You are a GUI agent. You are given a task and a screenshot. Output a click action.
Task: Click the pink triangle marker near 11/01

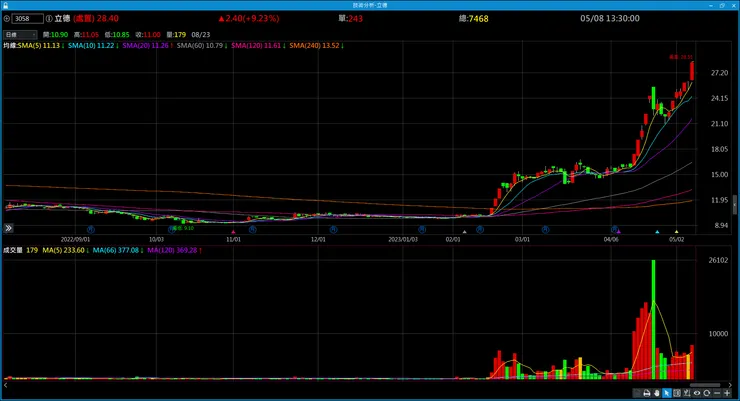pos(233,232)
